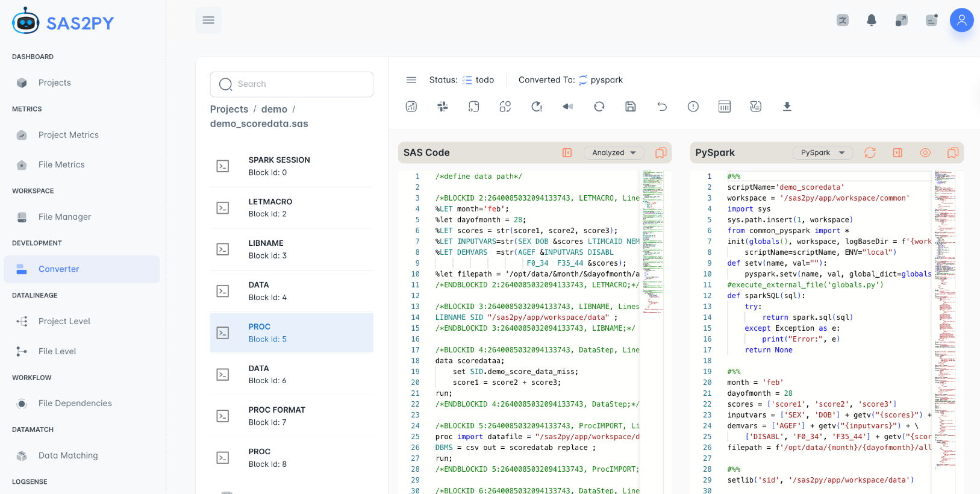Go to demo in the breadcrumb
Screen dimensions: 980x494
pyautogui.click(x=274, y=109)
